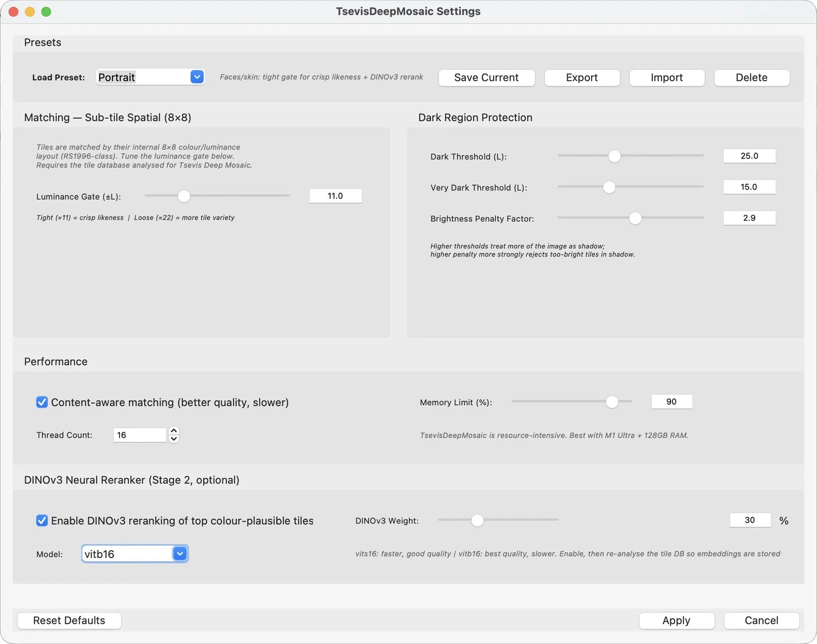Adjust the Dark Threshold slider handle
The height and width of the screenshot is (644, 817).
pos(614,156)
